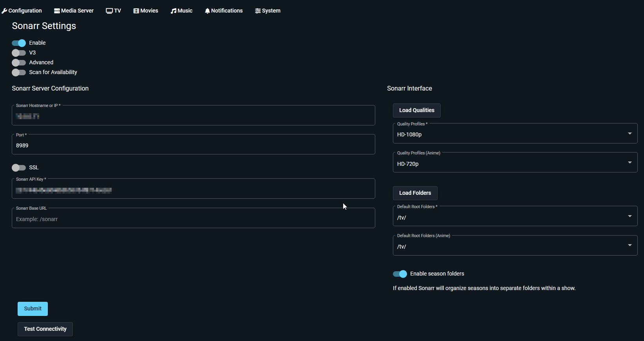Click the Movies film icon
Image resolution: width=644 pixels, height=341 pixels.
(x=136, y=11)
